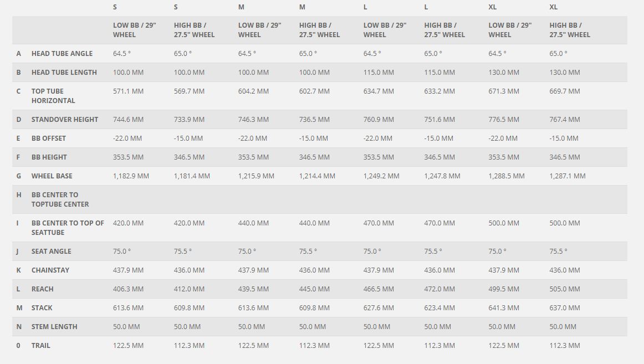Click the CHAINSTAY row label

50,270
